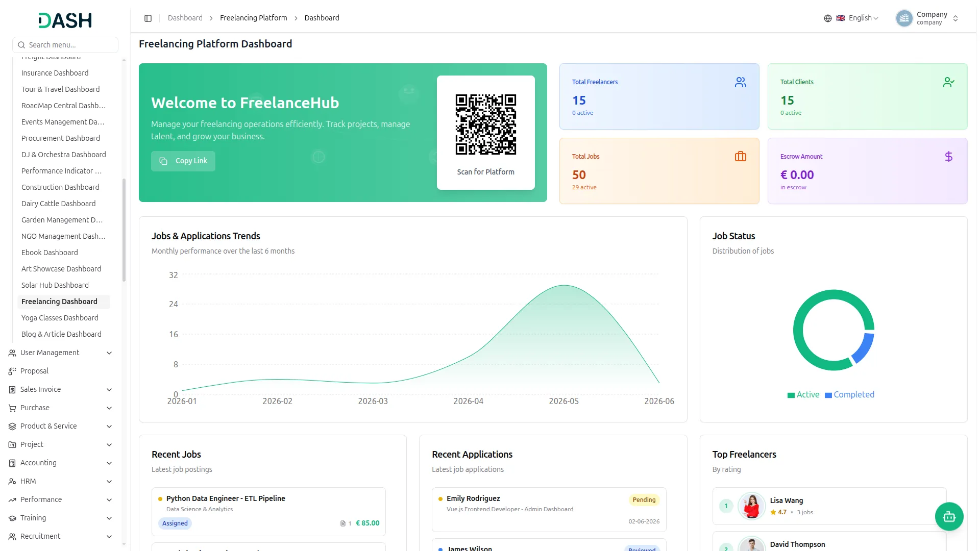Open Tour & Travel Dashboard
Screen dimensions: 980x551
[x=64, y=89]
